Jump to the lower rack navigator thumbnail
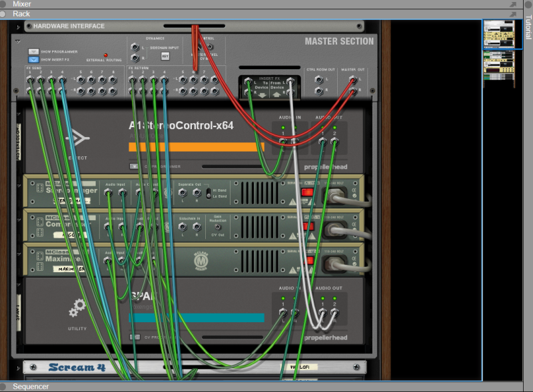 point(499,66)
